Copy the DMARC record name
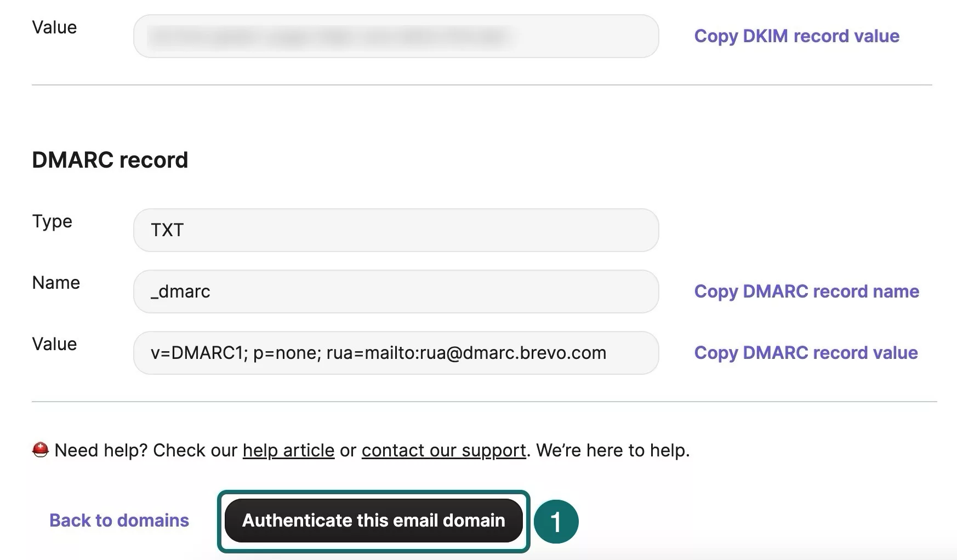 click(806, 292)
